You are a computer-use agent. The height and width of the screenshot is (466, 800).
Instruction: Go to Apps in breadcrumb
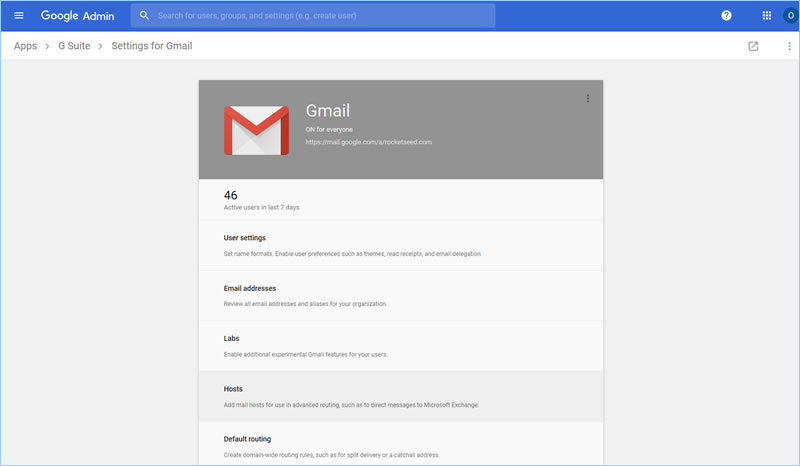pos(26,46)
